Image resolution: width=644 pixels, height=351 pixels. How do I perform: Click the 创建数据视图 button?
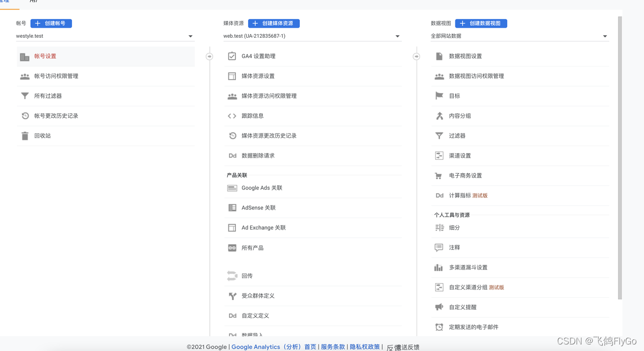click(481, 23)
